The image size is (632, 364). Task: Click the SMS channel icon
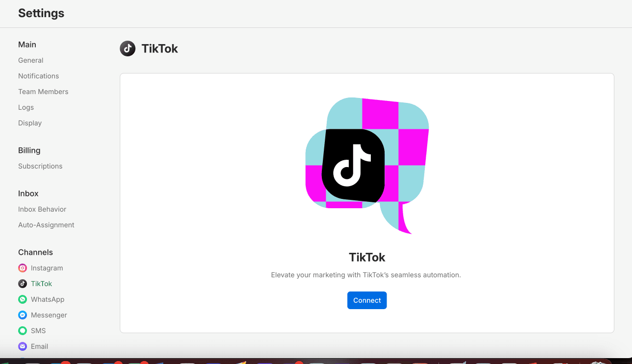(x=23, y=331)
